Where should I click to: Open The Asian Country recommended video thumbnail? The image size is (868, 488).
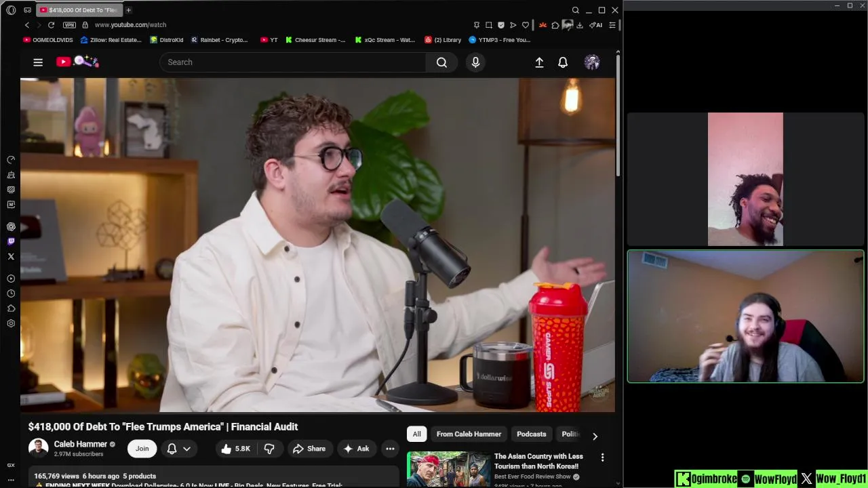448,469
